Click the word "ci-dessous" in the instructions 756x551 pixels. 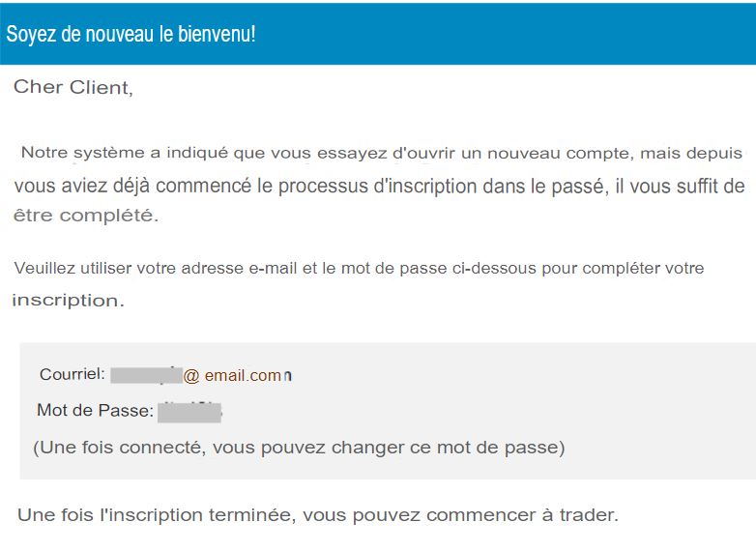[494, 268]
